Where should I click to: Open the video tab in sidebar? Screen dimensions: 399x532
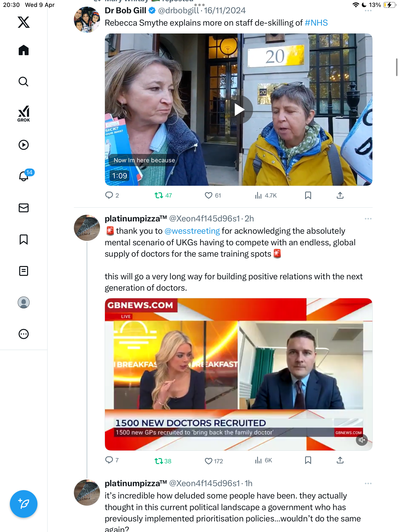tap(24, 145)
